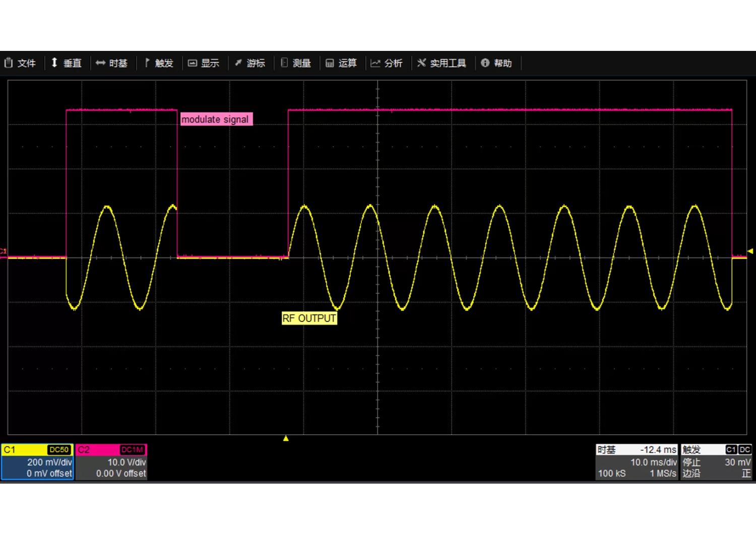Select the yellow C1 channel descriptor box
The height and width of the screenshot is (534, 756).
pos(37,462)
